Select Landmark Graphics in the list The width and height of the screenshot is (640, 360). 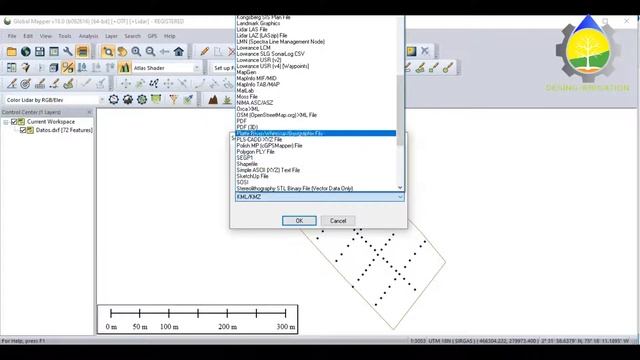(316, 23)
